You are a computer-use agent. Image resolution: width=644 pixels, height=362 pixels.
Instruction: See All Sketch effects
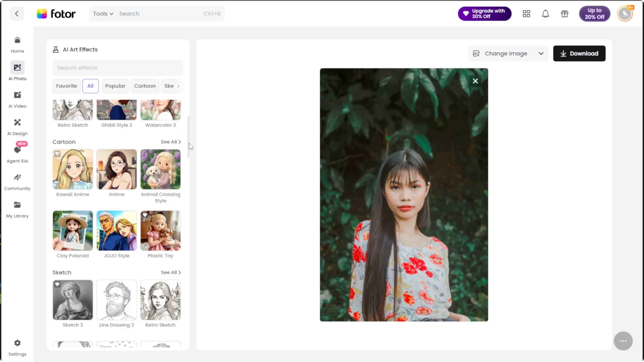click(x=171, y=273)
